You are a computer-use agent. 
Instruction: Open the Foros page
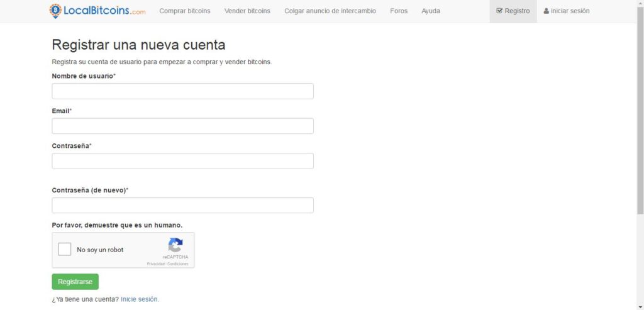(x=399, y=11)
